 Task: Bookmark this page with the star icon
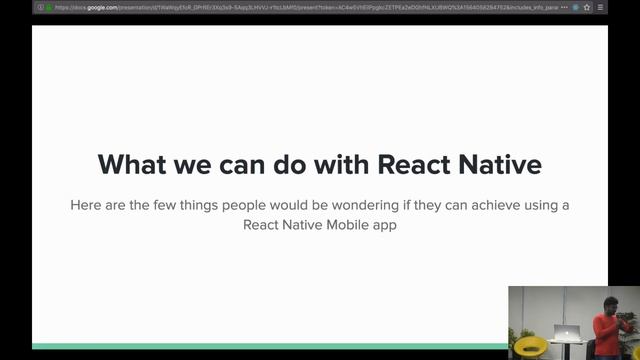pos(587,7)
